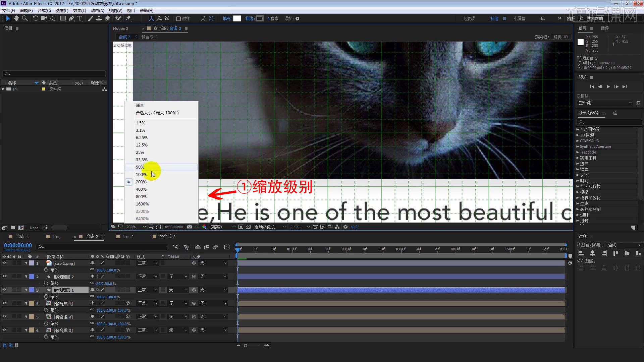Select the Unified Camera tool

coord(44,18)
